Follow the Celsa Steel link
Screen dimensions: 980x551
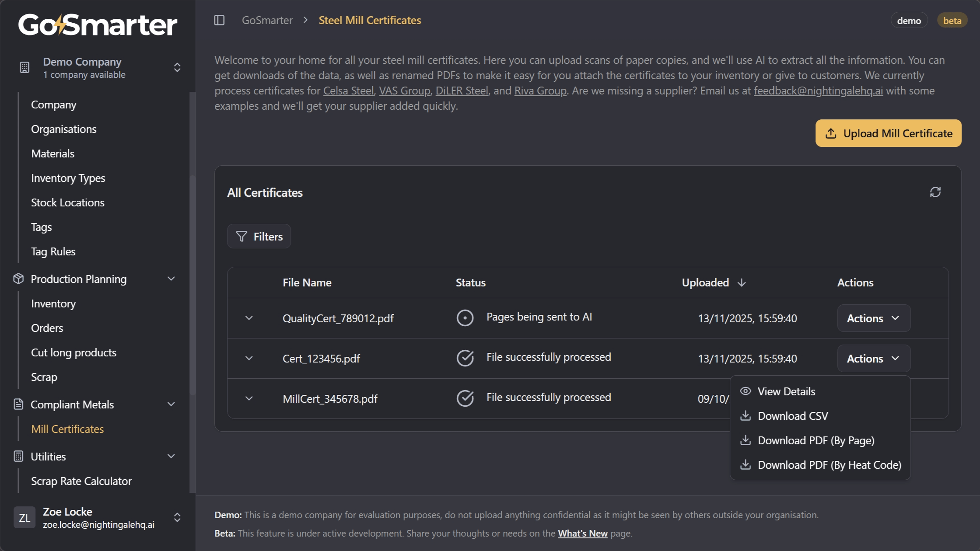348,91
